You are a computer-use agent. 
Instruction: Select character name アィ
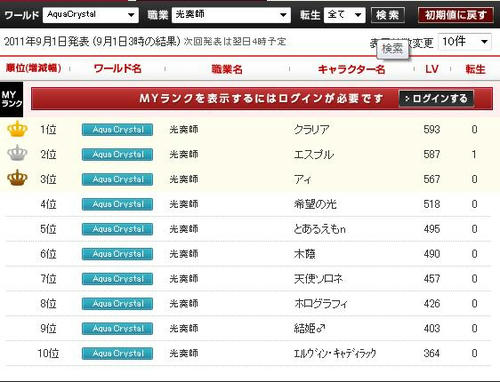(303, 179)
